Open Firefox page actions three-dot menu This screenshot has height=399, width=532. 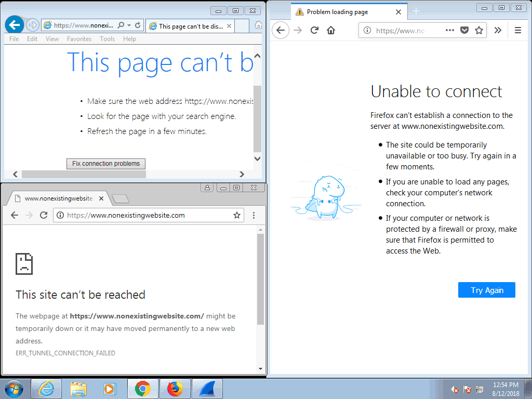[x=450, y=31]
